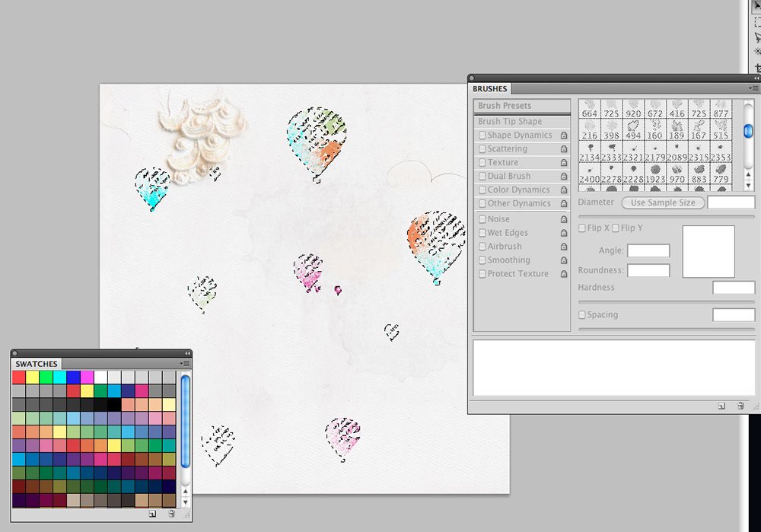Enable the Wet Edges checkbox
The height and width of the screenshot is (532, 761).
pos(482,233)
